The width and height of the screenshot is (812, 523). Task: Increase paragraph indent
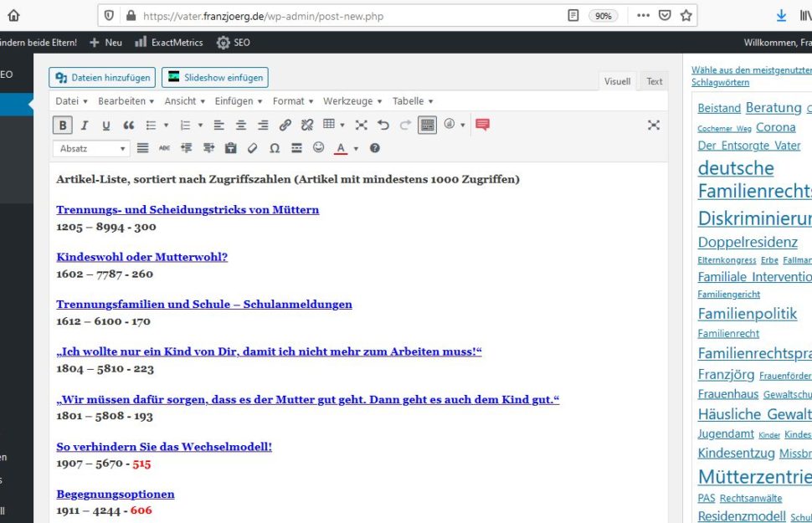(208, 149)
